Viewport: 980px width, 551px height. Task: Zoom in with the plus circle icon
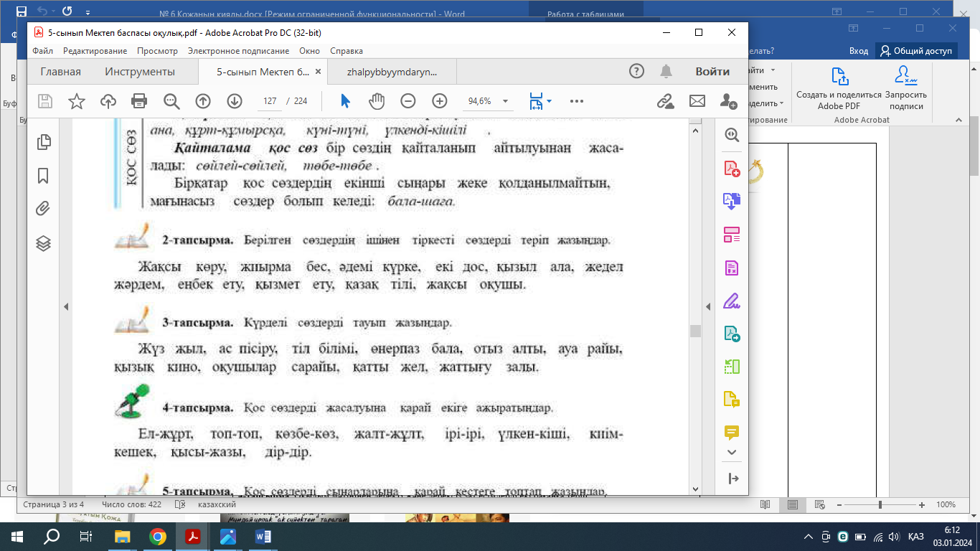coord(440,101)
